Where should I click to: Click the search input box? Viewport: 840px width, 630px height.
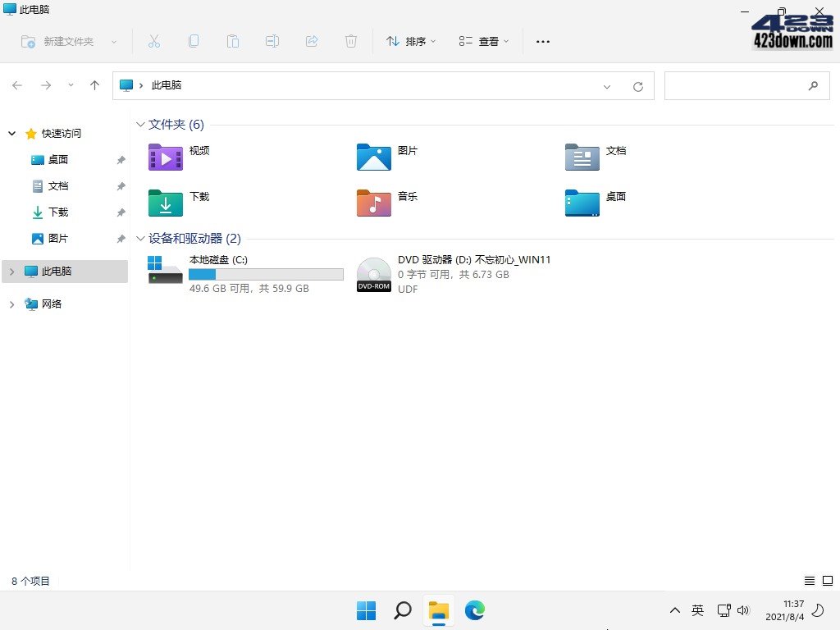tap(734, 85)
